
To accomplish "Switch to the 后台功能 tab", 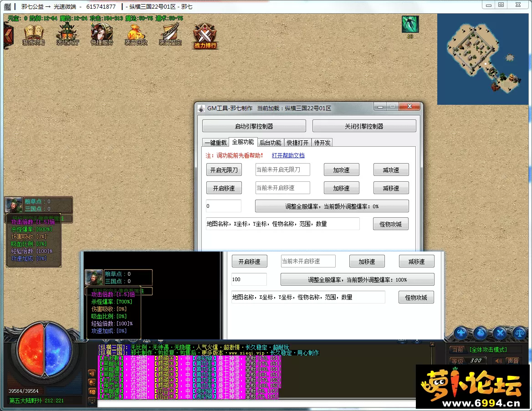I will [x=271, y=143].
